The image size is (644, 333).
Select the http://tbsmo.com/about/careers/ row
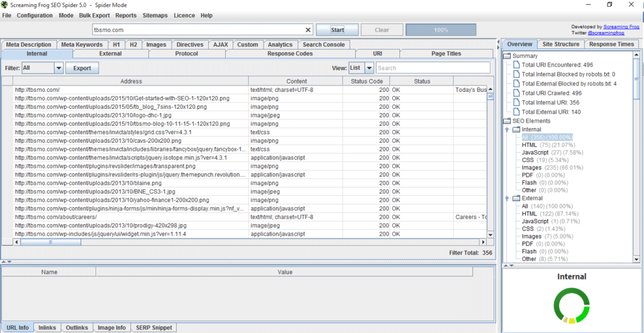click(x=244, y=217)
